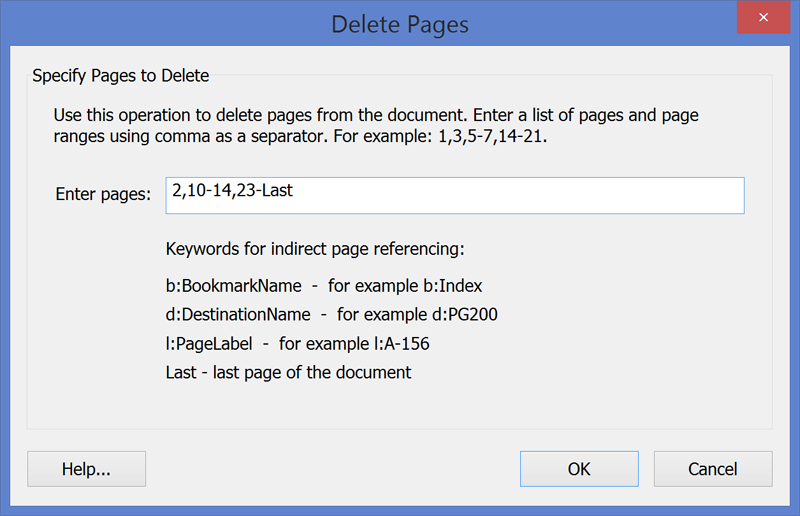Viewport: 800px width, 516px height.
Task: Click 'Keywords for indirect page referencing' heading
Action: (315, 249)
